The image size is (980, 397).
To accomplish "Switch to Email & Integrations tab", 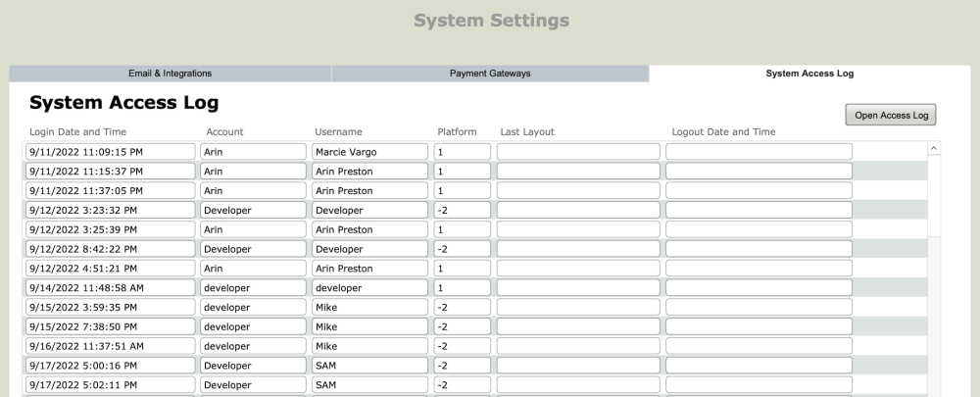I will tap(170, 74).
